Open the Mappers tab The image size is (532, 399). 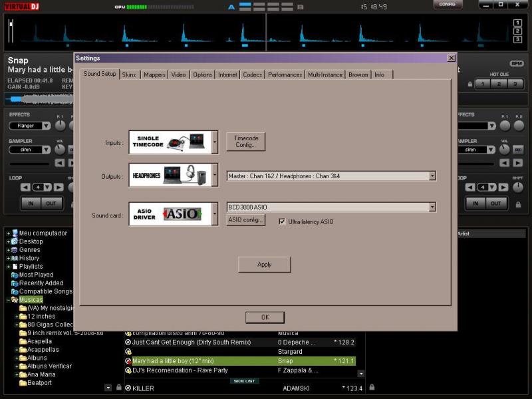(x=154, y=74)
